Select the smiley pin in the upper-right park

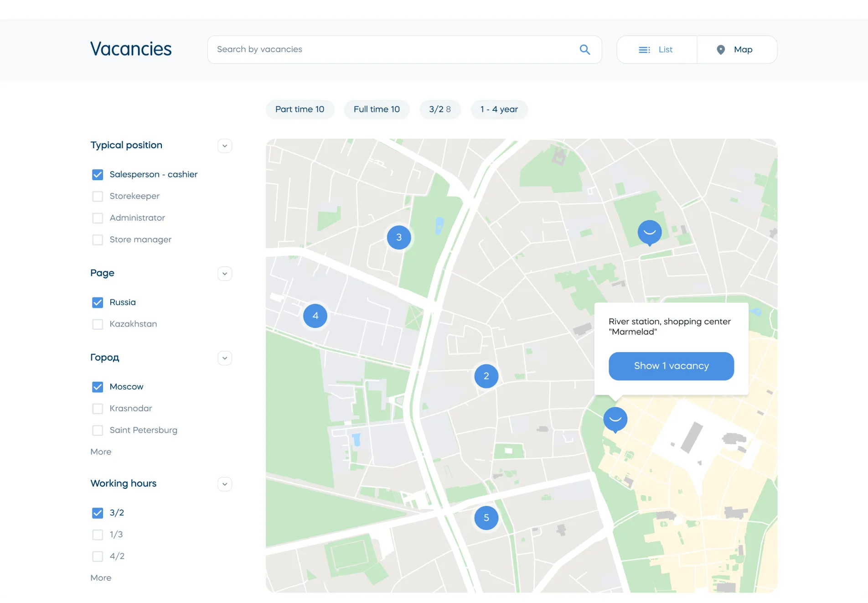[x=649, y=232]
